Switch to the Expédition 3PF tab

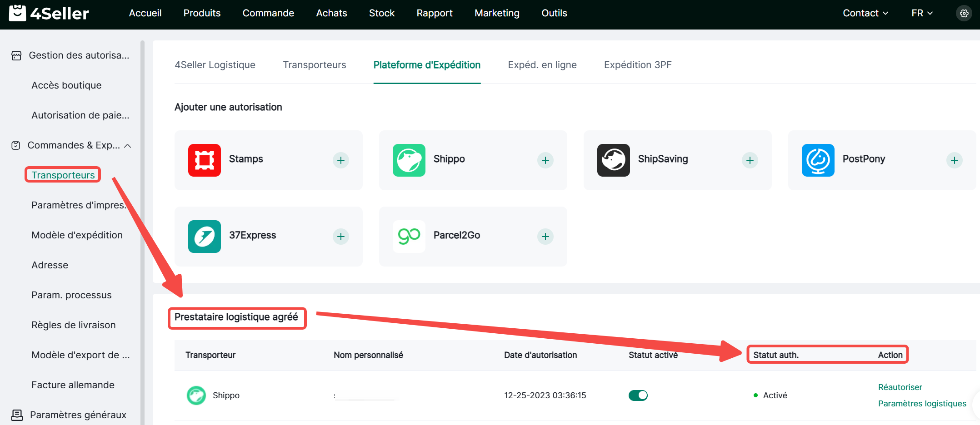tap(637, 65)
